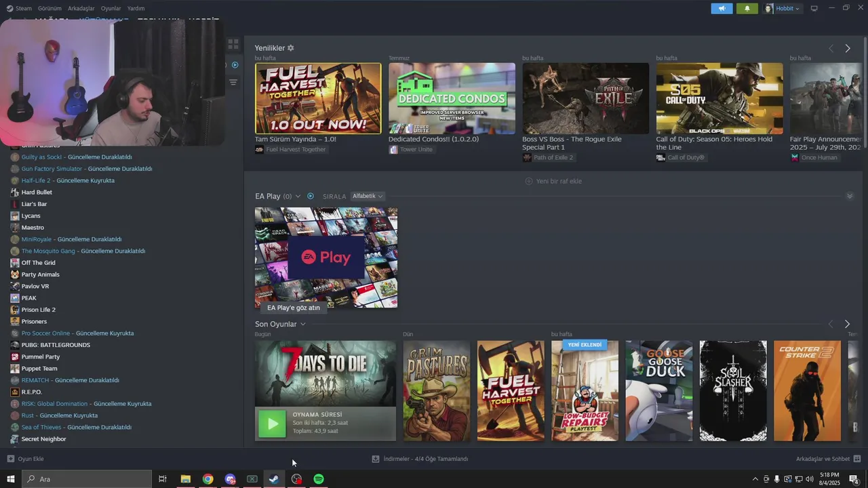868x488 pixels.
Task: Select R.E.P.O. in library list
Action: 31,392
